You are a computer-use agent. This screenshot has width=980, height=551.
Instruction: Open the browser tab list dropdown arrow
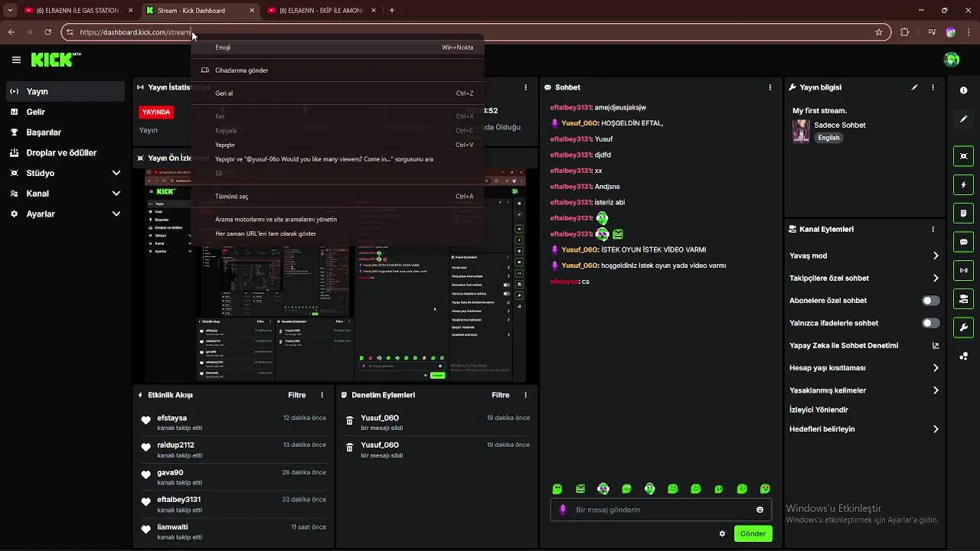(x=11, y=11)
